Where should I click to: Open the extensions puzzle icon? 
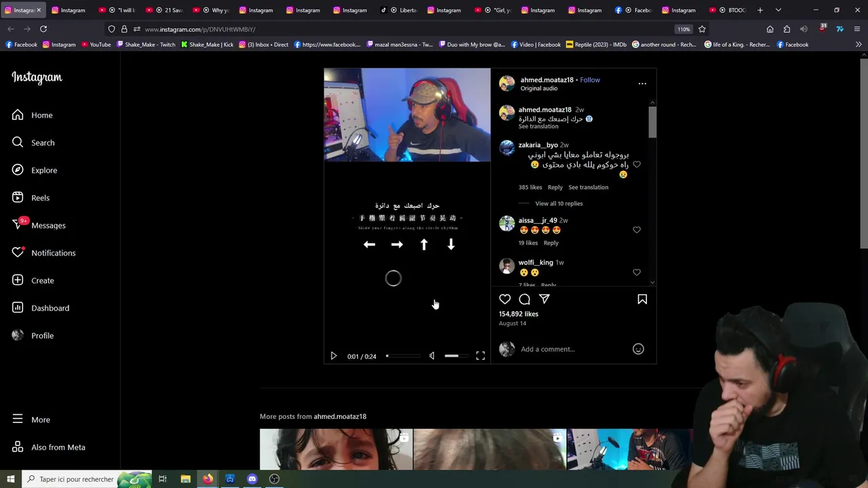click(x=787, y=29)
